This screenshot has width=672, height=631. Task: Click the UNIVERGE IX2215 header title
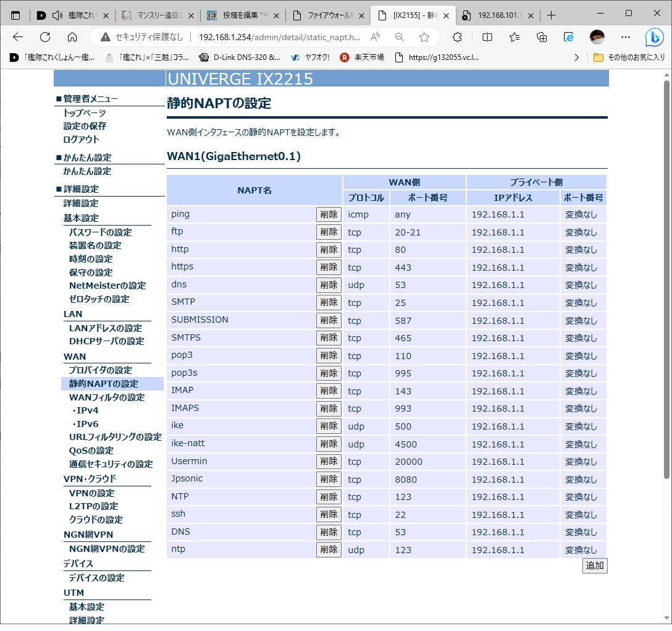point(240,79)
